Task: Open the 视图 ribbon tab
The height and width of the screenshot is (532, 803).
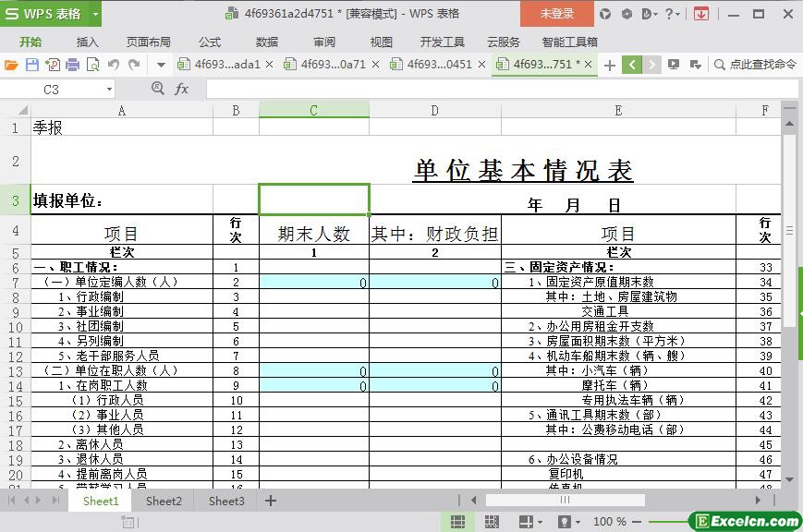Action: (x=381, y=42)
